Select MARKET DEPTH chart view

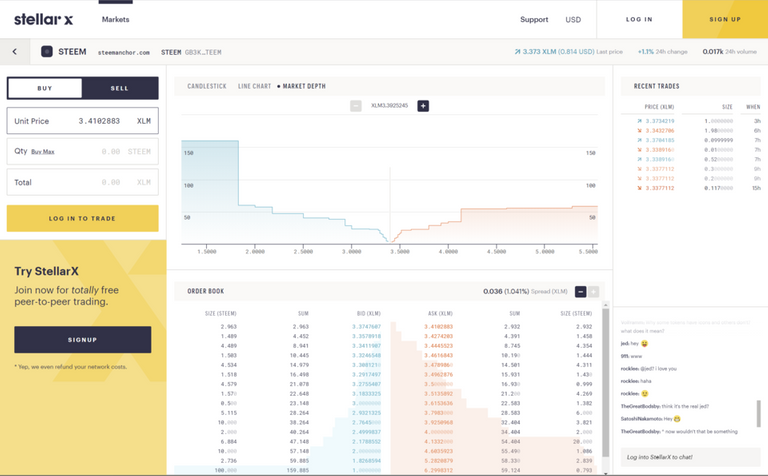304,86
